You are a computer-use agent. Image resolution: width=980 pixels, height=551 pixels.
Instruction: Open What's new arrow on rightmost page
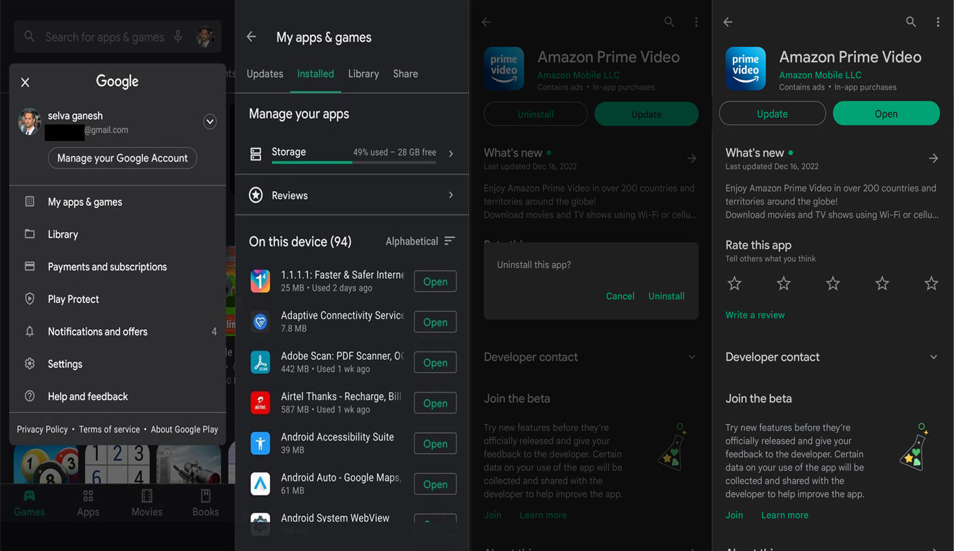933,158
